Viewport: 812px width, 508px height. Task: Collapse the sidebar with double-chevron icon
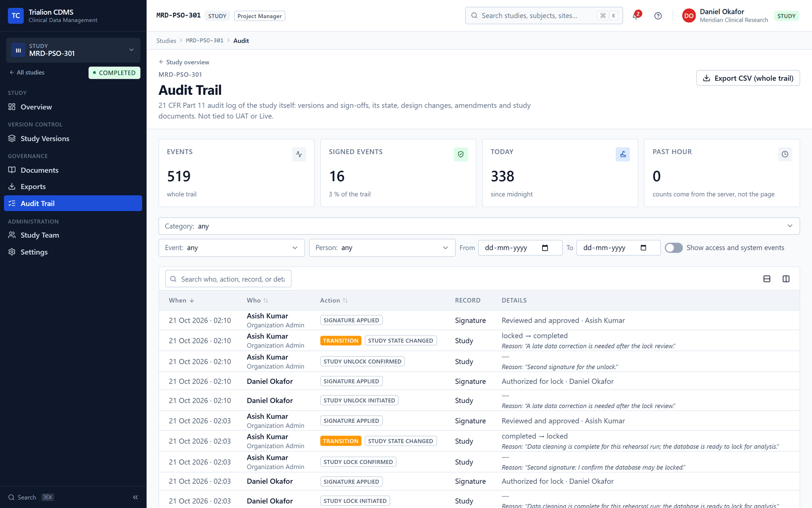click(135, 497)
